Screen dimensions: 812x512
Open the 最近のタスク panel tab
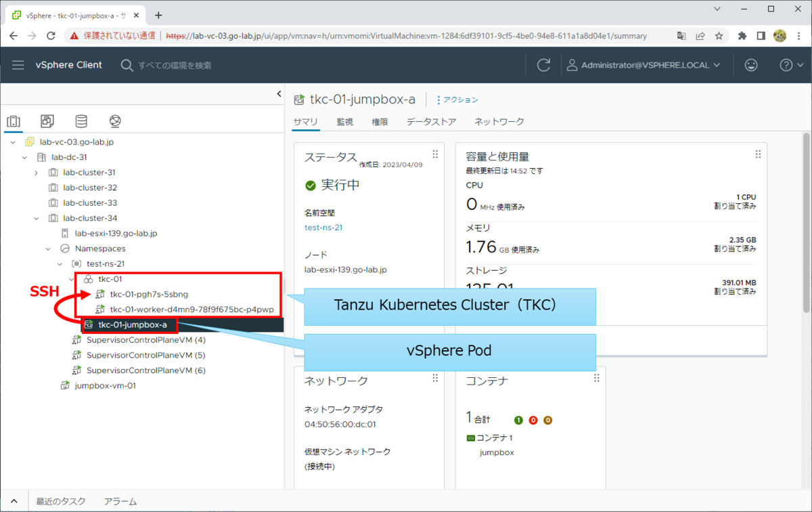pyautogui.click(x=61, y=501)
